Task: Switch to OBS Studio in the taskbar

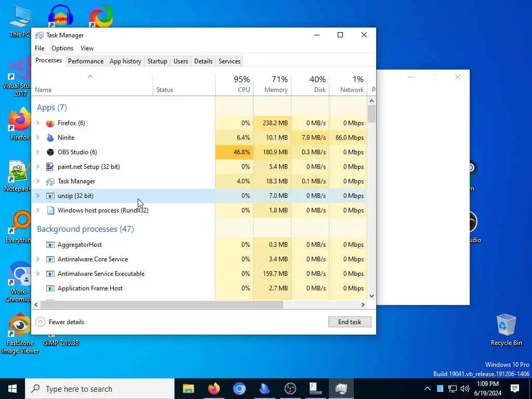Action: point(290,389)
